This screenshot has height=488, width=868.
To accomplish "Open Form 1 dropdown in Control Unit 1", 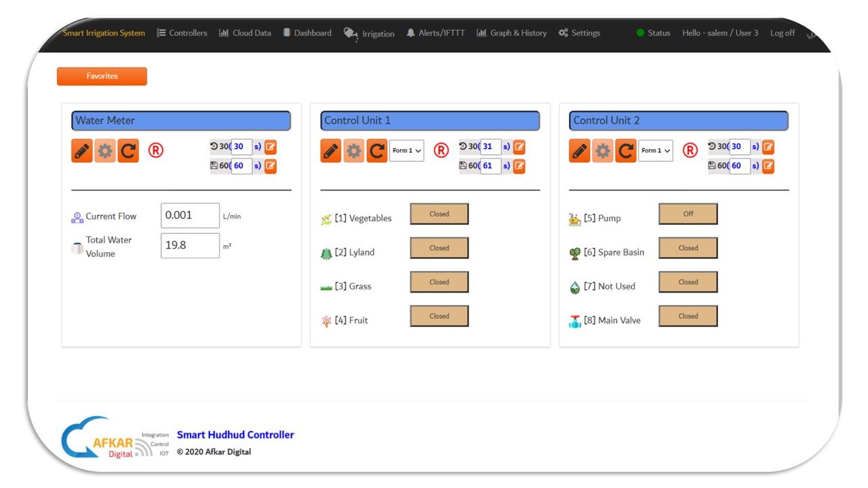I will [406, 150].
